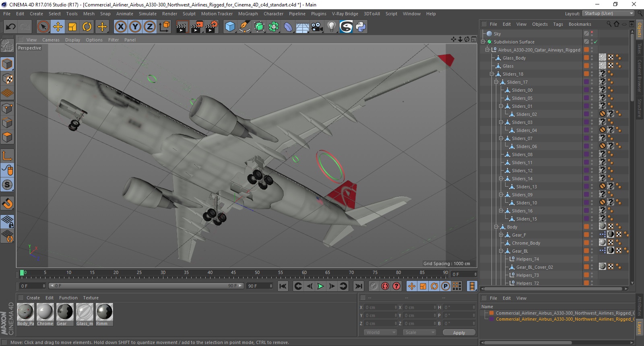The height and width of the screenshot is (346, 644).
Task: Collapse the Gear_BL tree node
Action: (501, 251)
